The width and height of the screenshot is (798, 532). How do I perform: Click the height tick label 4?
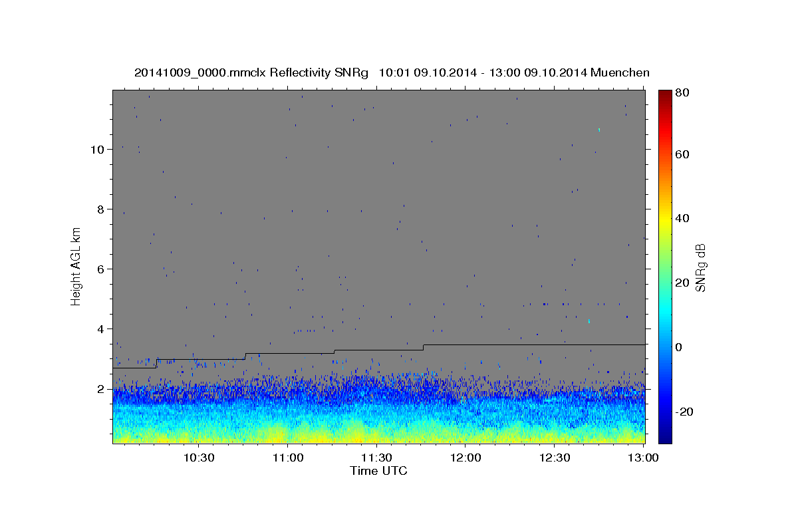[101, 329]
